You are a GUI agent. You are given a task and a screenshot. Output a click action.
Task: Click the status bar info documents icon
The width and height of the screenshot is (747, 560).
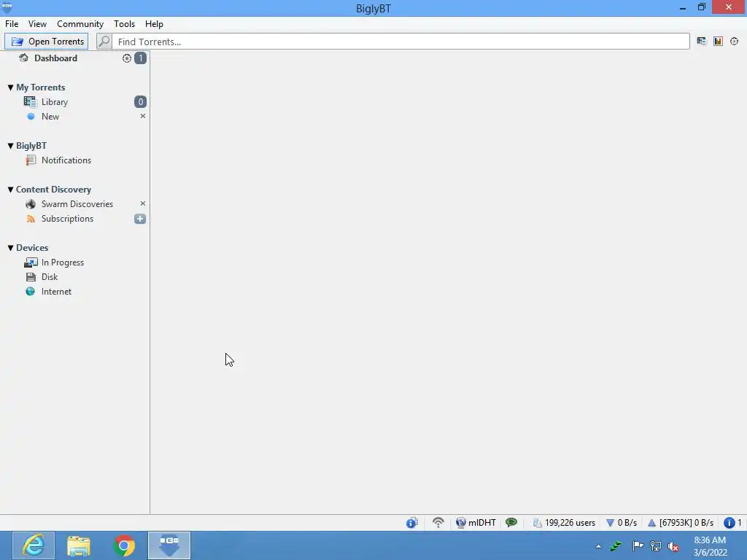(412, 523)
